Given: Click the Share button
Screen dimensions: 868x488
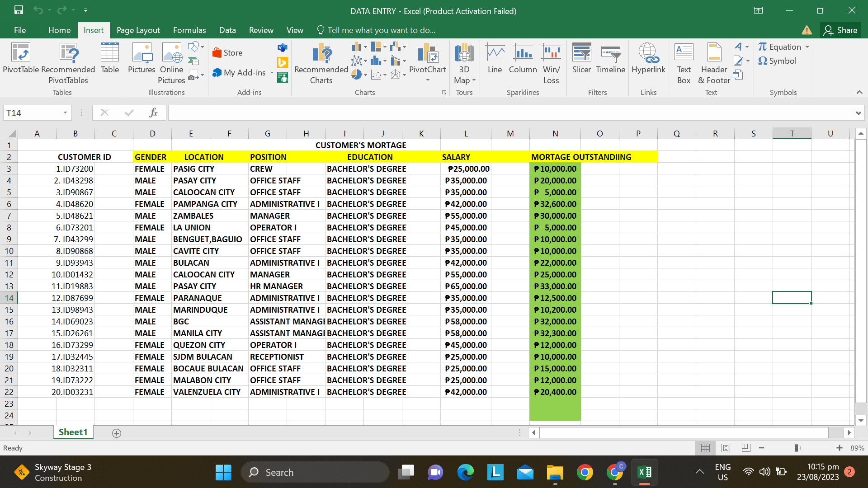Looking at the screenshot, I should coord(840,30).
